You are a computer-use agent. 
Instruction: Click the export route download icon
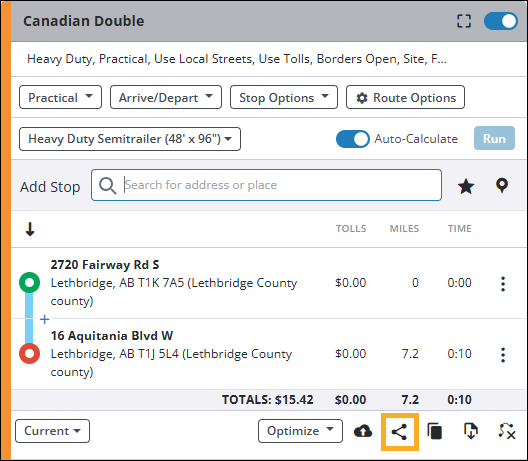(471, 431)
